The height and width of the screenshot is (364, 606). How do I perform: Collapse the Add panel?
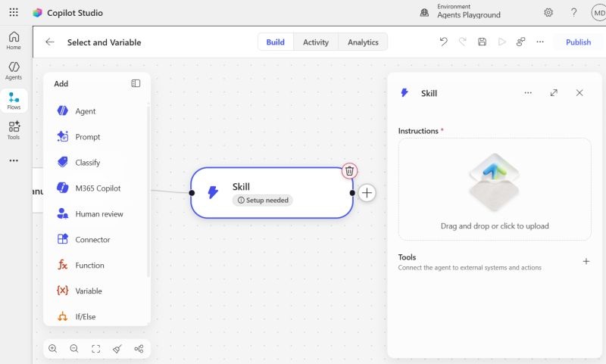136,83
